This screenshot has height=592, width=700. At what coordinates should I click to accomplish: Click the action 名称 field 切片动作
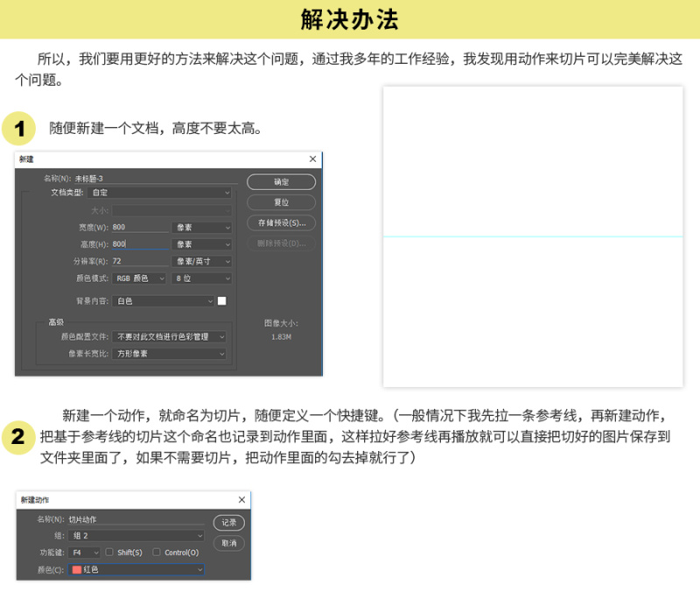(136, 519)
